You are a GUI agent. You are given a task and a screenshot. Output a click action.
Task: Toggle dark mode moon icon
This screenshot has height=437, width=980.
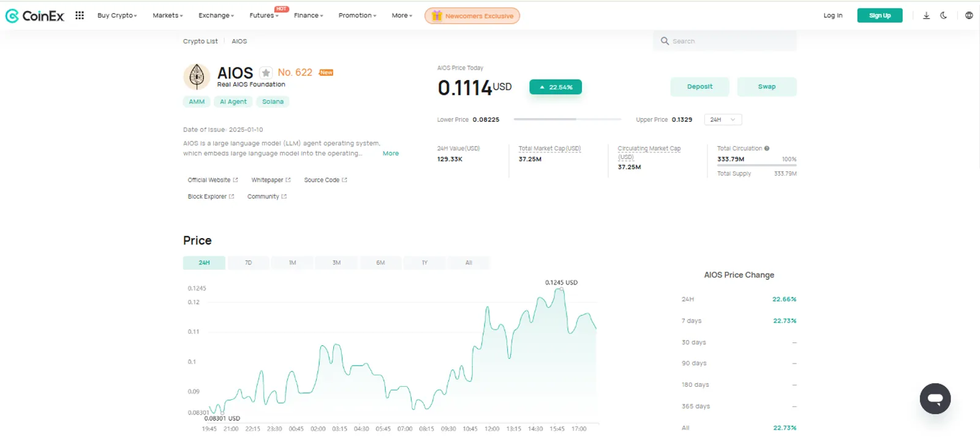coord(944,15)
